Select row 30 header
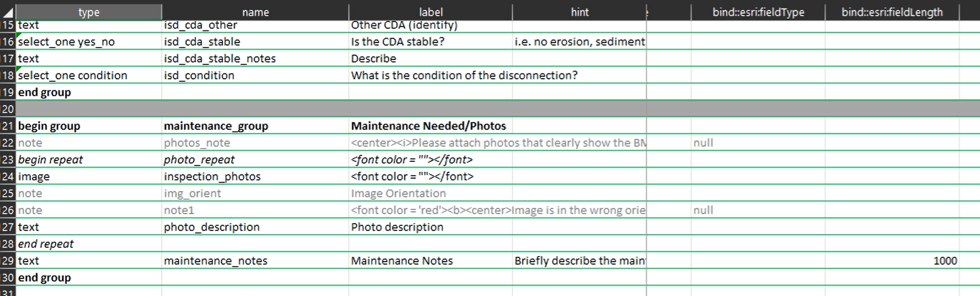Viewport: 980px width, 296px height. 8,277
